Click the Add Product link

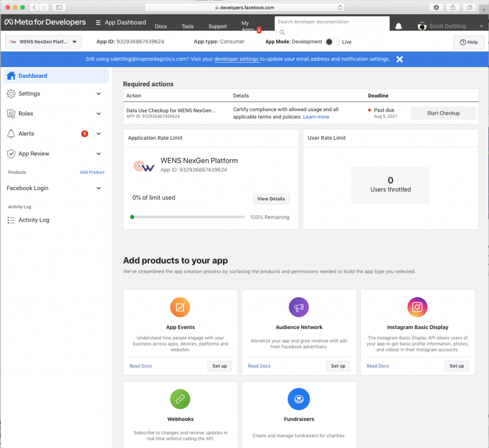(92, 172)
